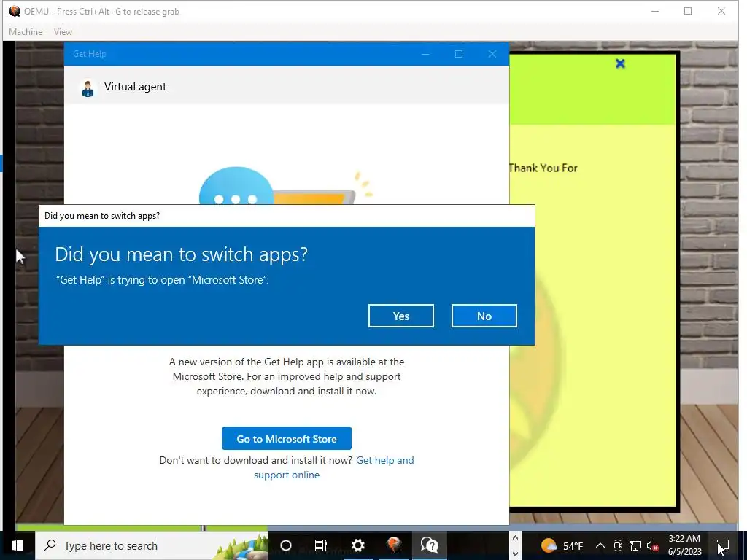Close the Get Help window
The image size is (747, 560).
(x=492, y=54)
